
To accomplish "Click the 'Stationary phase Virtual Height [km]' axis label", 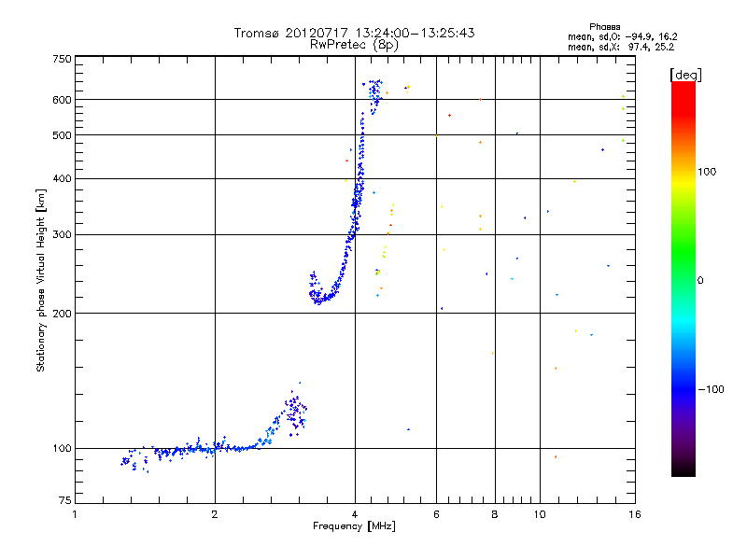I will click(41, 280).
